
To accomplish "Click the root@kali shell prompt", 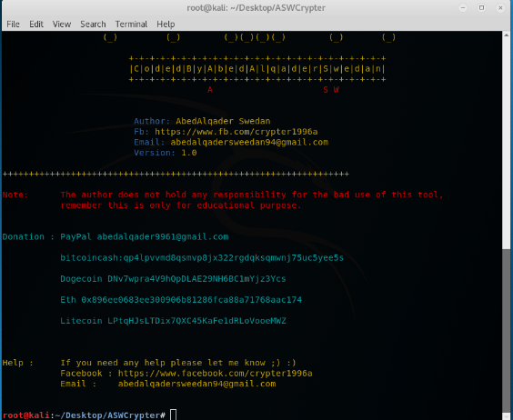I will tap(84, 415).
